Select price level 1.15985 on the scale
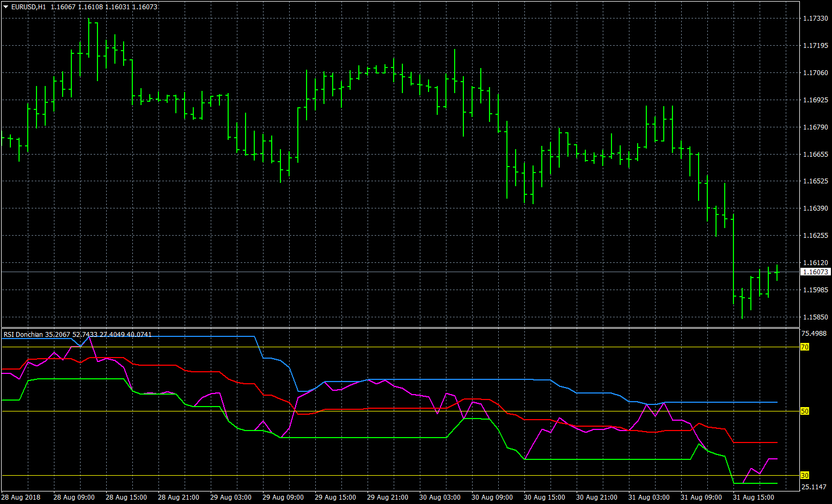The height and width of the screenshot is (504, 832). (815, 290)
